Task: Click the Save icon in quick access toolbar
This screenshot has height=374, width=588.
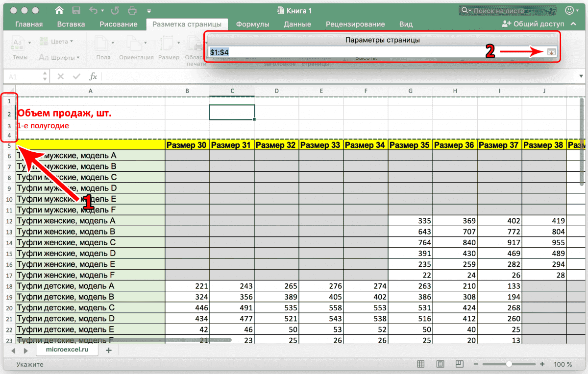Action: tap(76, 10)
